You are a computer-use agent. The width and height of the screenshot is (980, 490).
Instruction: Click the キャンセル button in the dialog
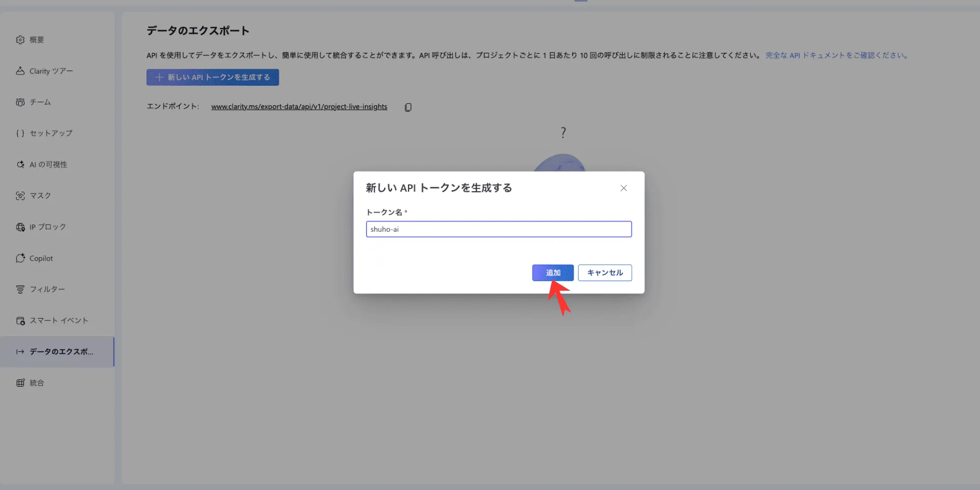pyautogui.click(x=605, y=273)
